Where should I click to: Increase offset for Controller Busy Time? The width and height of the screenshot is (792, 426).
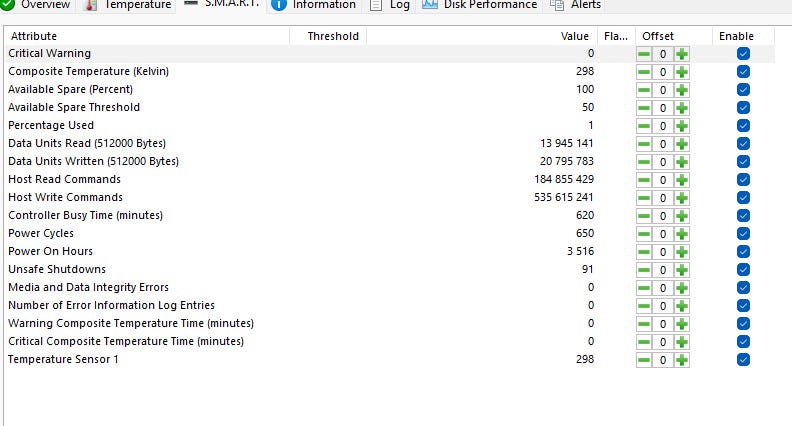click(682, 216)
